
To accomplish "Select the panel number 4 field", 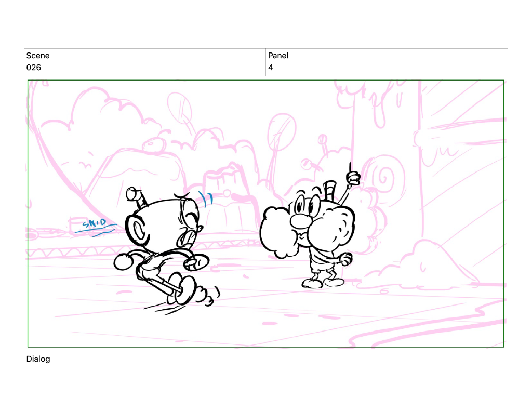I will [x=271, y=68].
